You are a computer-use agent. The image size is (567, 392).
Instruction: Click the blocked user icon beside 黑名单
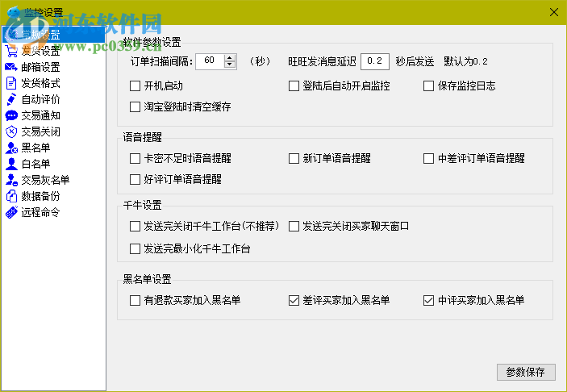(x=11, y=148)
